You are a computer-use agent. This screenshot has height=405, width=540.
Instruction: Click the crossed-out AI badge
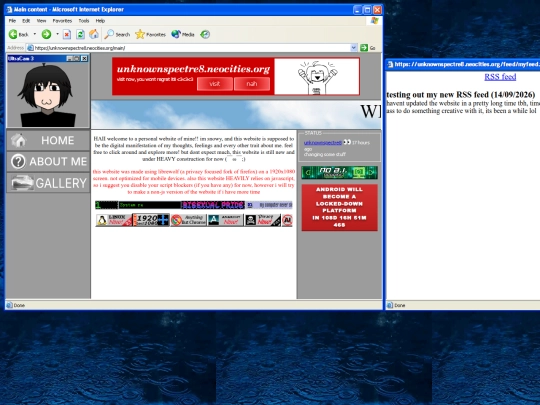287,220
